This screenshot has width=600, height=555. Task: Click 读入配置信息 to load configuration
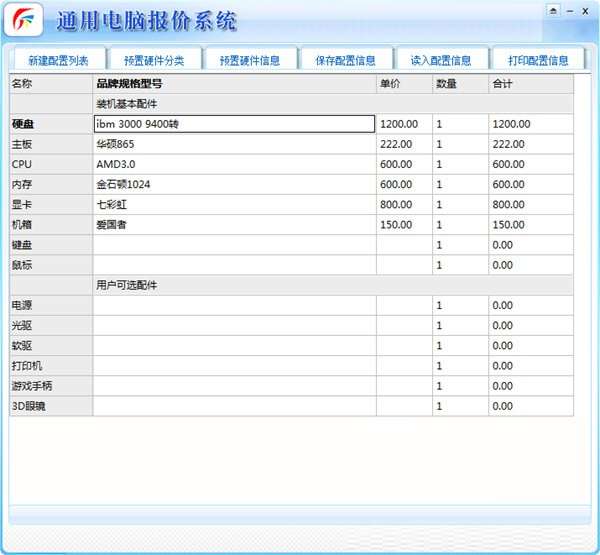pyautogui.click(x=442, y=60)
